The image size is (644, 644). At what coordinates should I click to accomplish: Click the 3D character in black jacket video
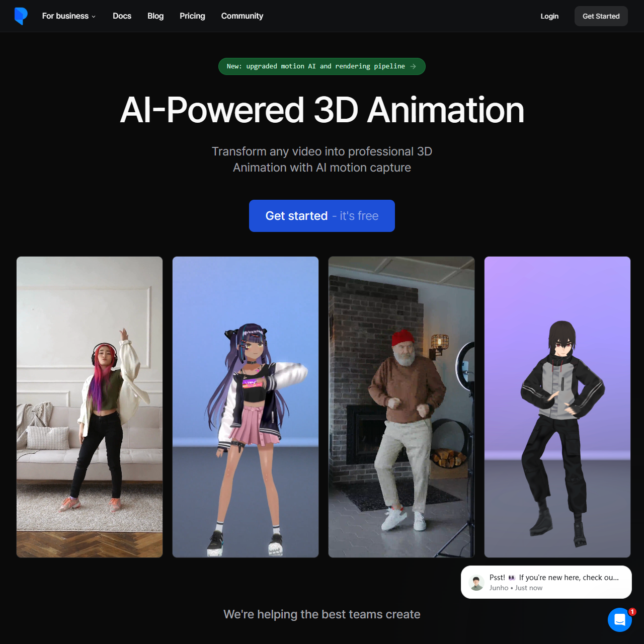(557, 407)
